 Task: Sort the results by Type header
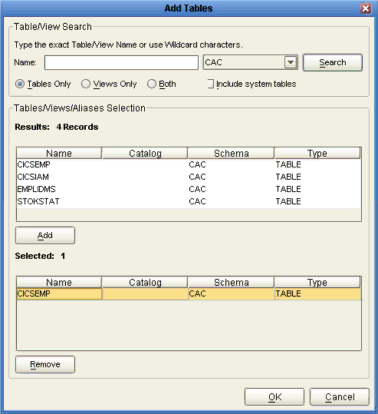(317, 153)
